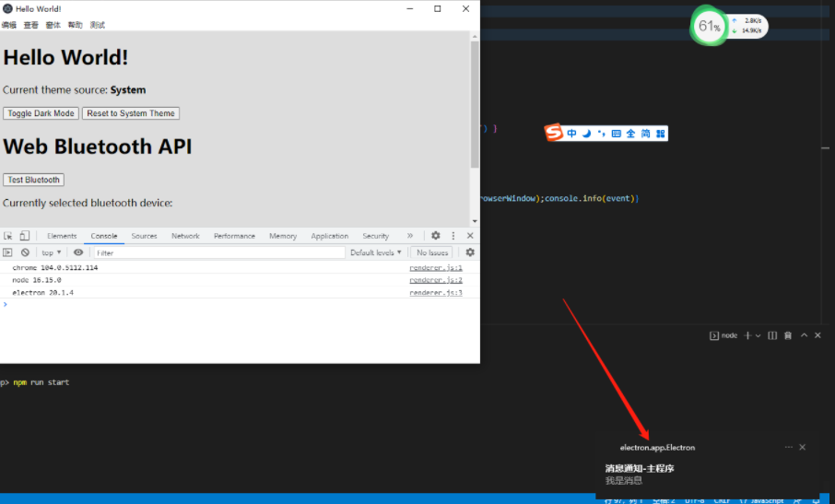Click the Sogou input method S logo
This screenshot has height=504, width=835.
554,132
